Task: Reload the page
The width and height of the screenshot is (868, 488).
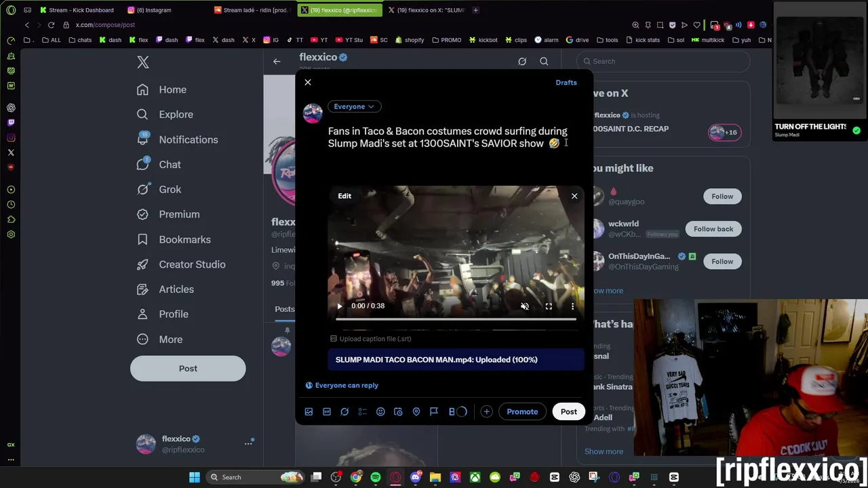Action: pos(51,25)
